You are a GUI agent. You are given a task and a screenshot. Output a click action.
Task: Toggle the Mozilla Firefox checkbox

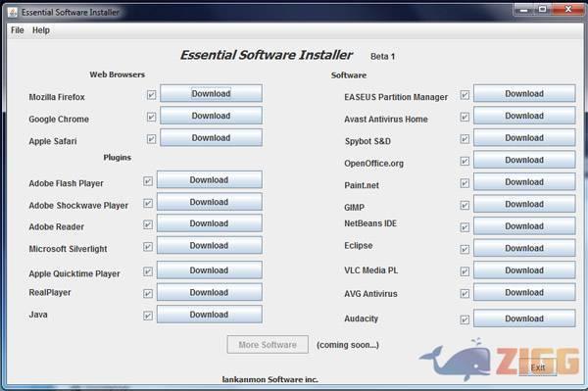click(151, 95)
